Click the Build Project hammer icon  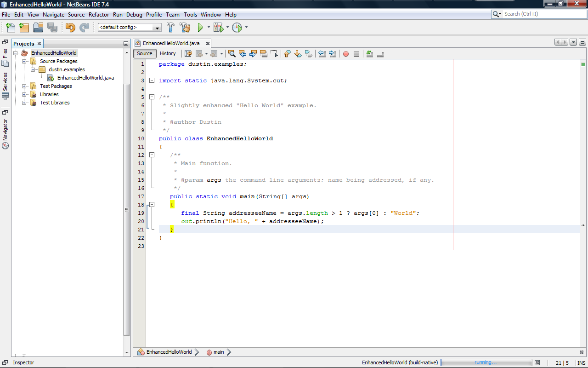(x=171, y=28)
